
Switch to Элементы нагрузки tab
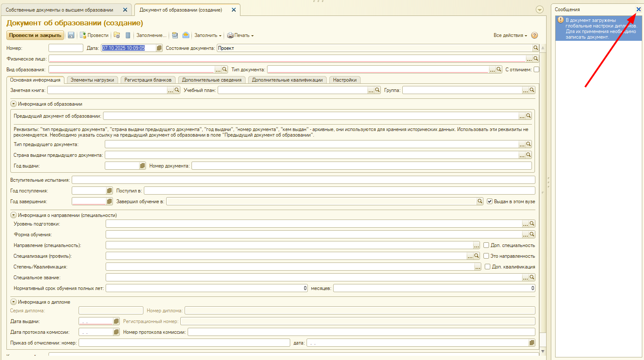click(92, 80)
